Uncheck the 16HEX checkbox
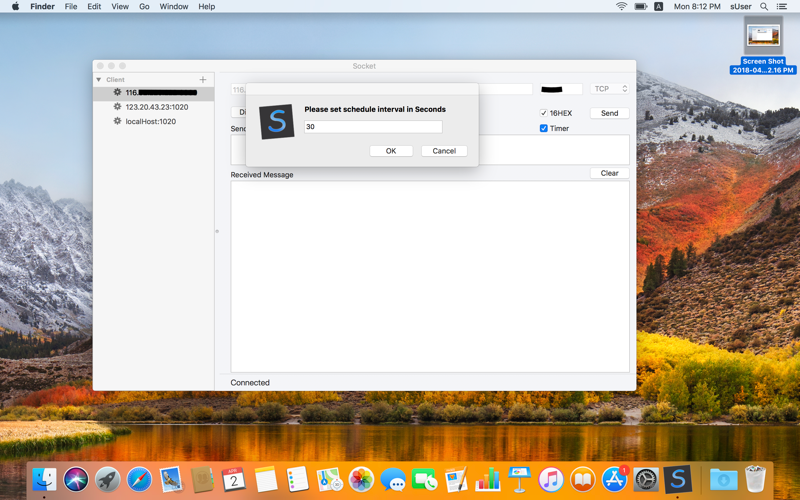800x500 pixels. tap(544, 113)
